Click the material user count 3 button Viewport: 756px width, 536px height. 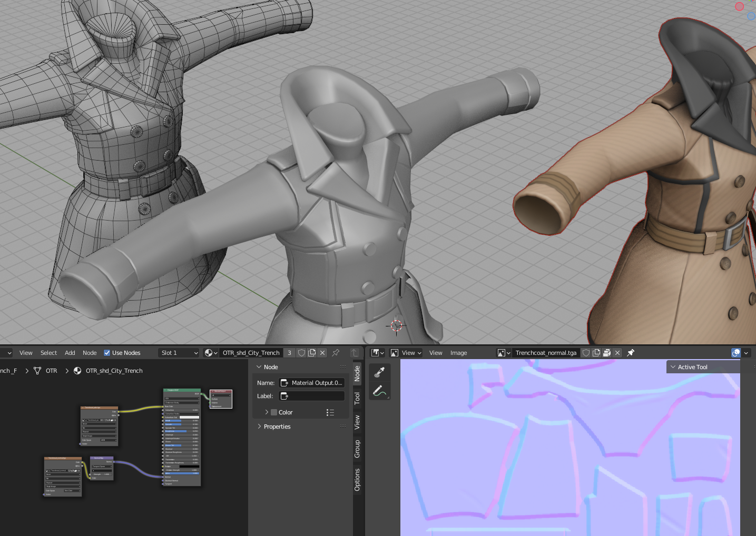click(289, 353)
